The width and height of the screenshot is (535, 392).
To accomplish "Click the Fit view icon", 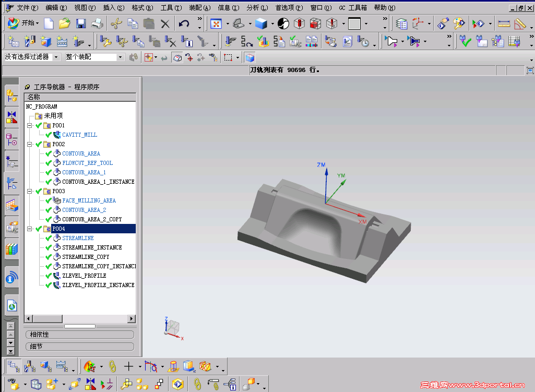I will pos(216,23).
